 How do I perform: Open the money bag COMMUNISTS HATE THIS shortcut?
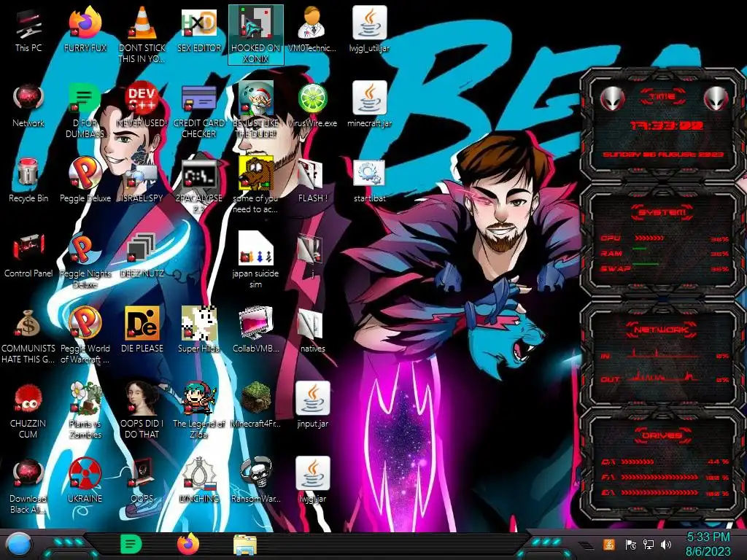pos(28,335)
